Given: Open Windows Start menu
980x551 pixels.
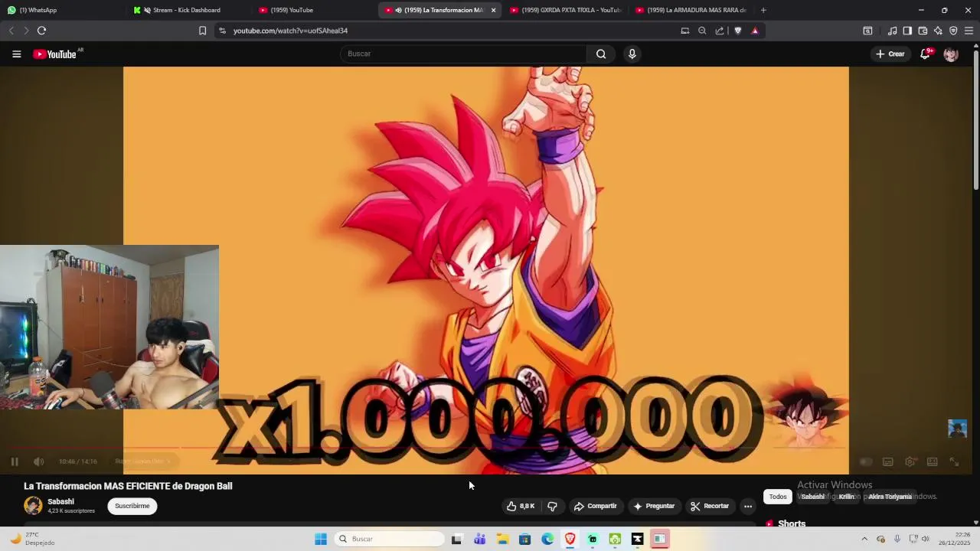Looking at the screenshot, I should tap(321, 539).
